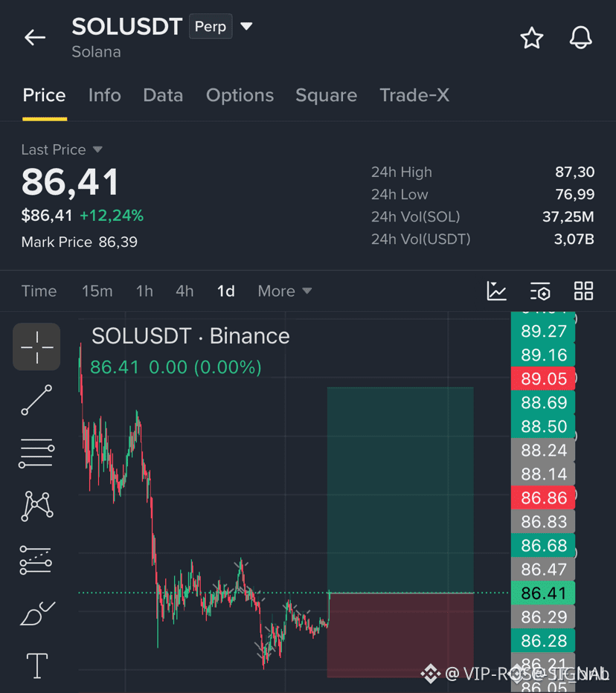Screen dimensions: 616x693
Task: Switch to the Square tab
Action: [x=327, y=95]
